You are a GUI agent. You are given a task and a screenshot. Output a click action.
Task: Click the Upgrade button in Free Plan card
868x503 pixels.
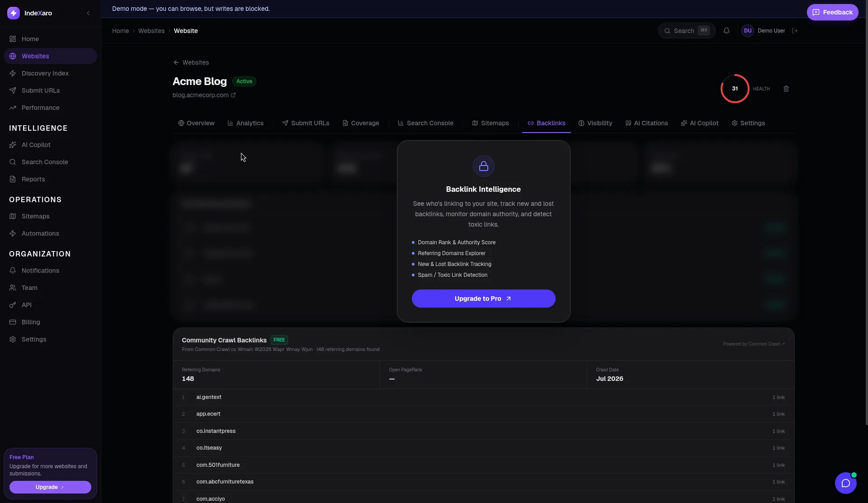50,487
